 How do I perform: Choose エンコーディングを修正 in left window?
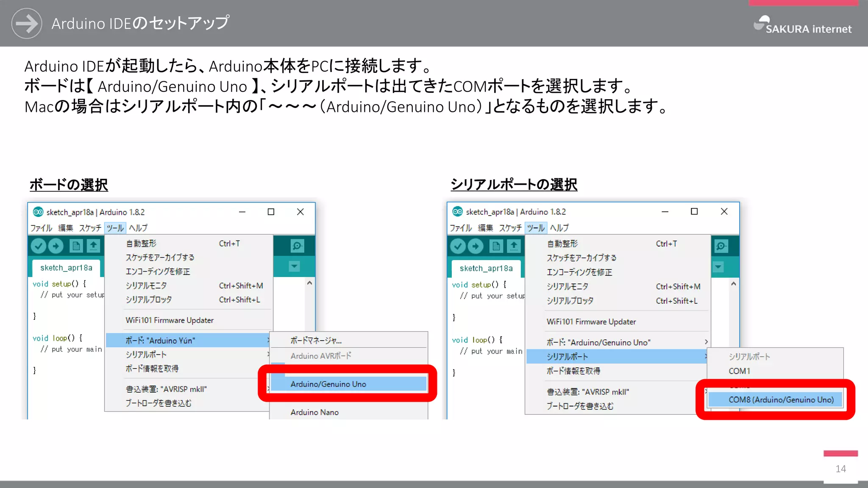[188, 271]
